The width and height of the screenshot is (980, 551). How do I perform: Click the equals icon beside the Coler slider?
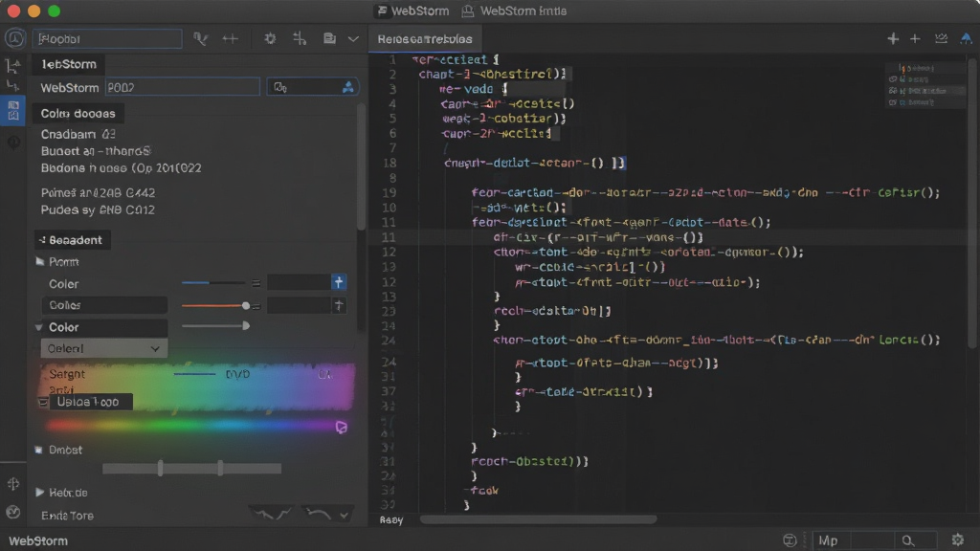[256, 283]
